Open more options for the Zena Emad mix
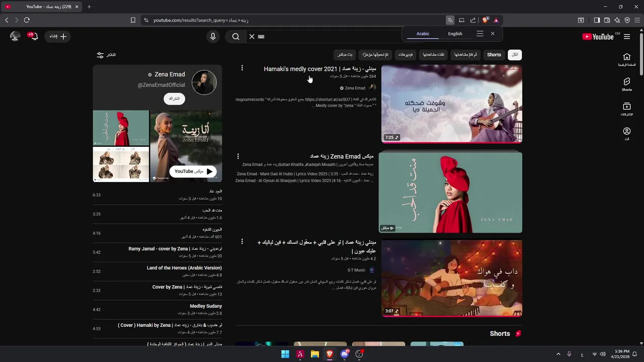 tap(238, 156)
